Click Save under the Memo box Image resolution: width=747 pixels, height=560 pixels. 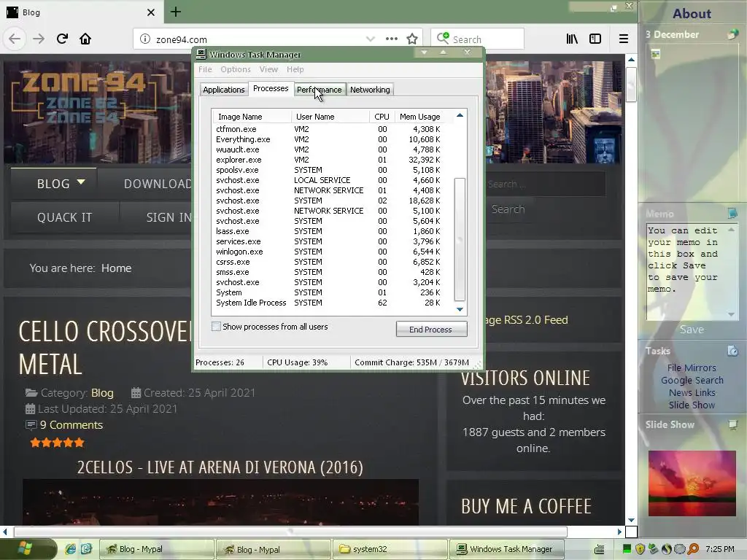pyautogui.click(x=692, y=330)
